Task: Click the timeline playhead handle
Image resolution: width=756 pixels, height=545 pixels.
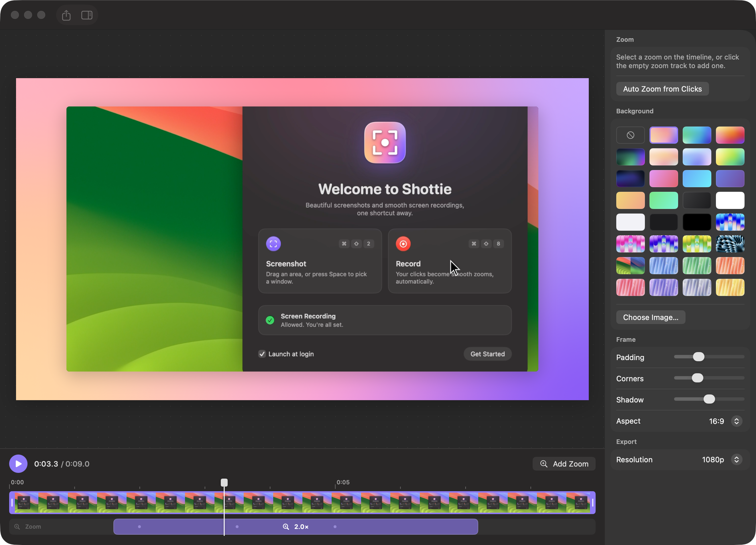Action: click(224, 482)
